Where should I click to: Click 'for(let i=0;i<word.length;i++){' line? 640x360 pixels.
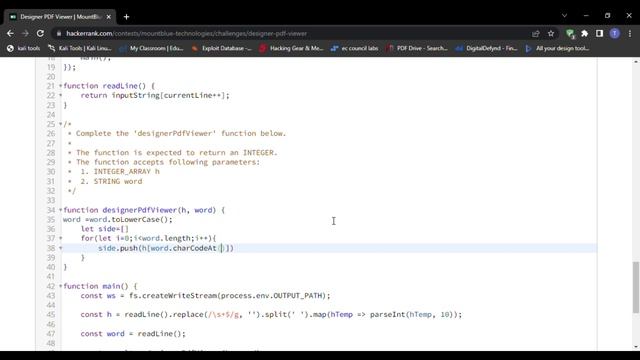pos(149,238)
